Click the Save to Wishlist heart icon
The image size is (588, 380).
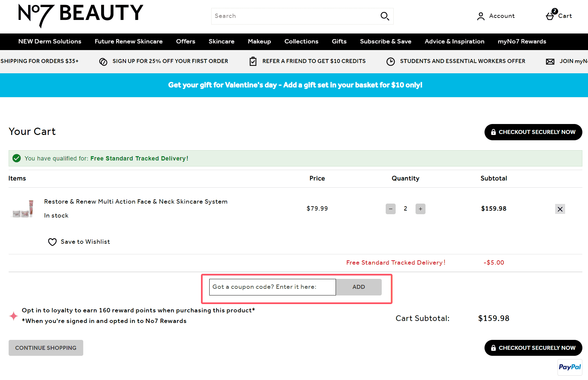coord(52,242)
